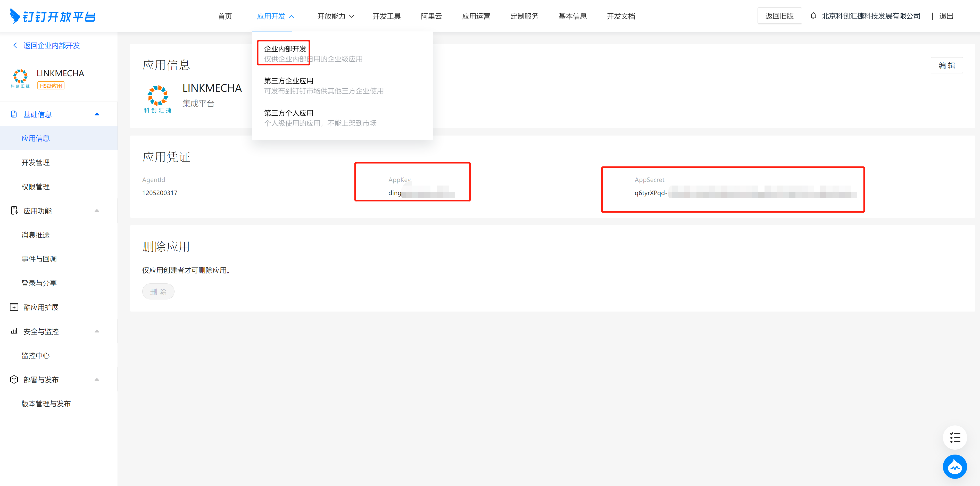
Task: Click the AppSecret value starting with q6tyrXPqd
Action: [746, 193]
